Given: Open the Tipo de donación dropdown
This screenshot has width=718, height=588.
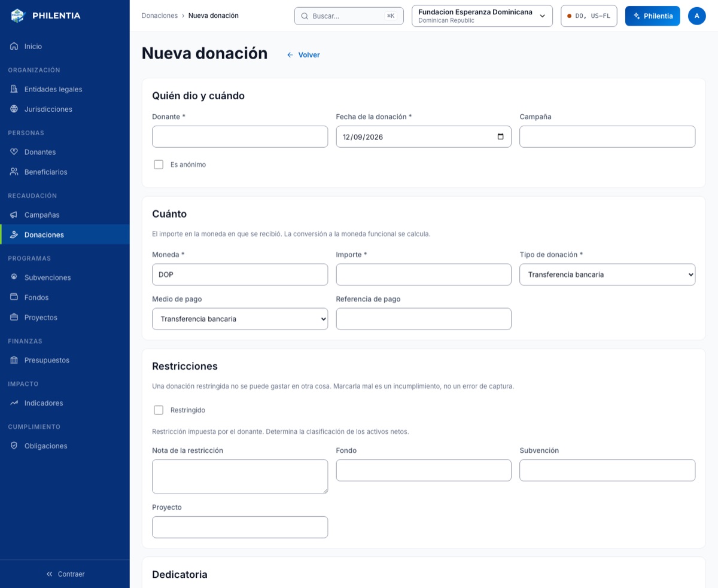Looking at the screenshot, I should click(607, 275).
